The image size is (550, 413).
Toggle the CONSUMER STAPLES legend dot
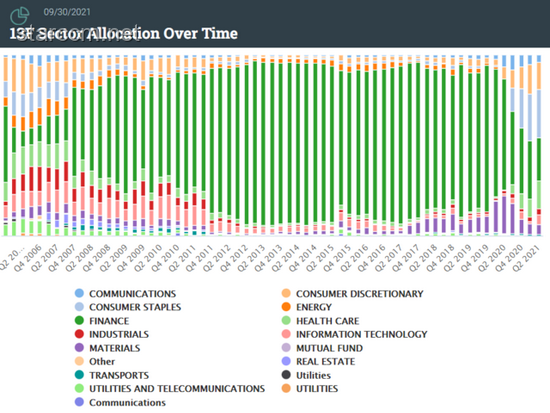[80, 307]
